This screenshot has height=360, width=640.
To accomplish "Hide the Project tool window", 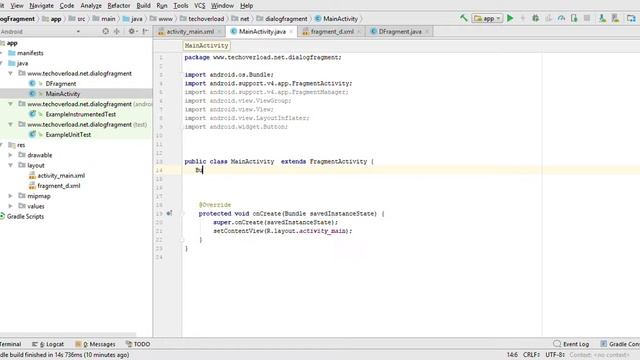I will click(145, 31).
